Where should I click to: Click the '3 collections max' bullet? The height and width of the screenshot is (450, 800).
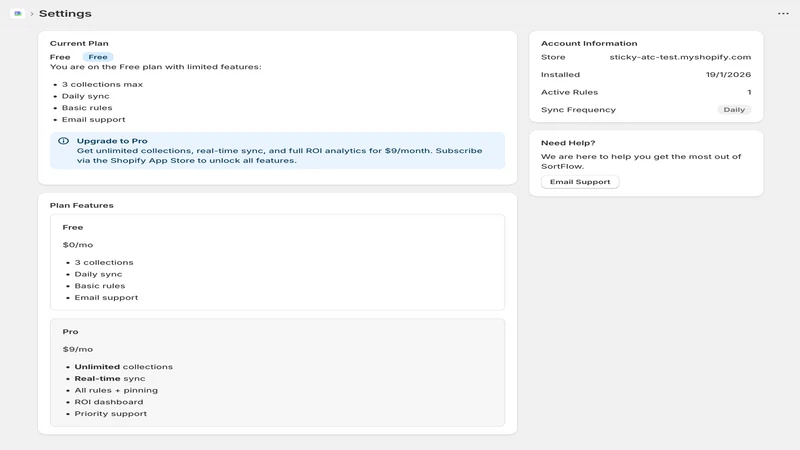point(102,85)
